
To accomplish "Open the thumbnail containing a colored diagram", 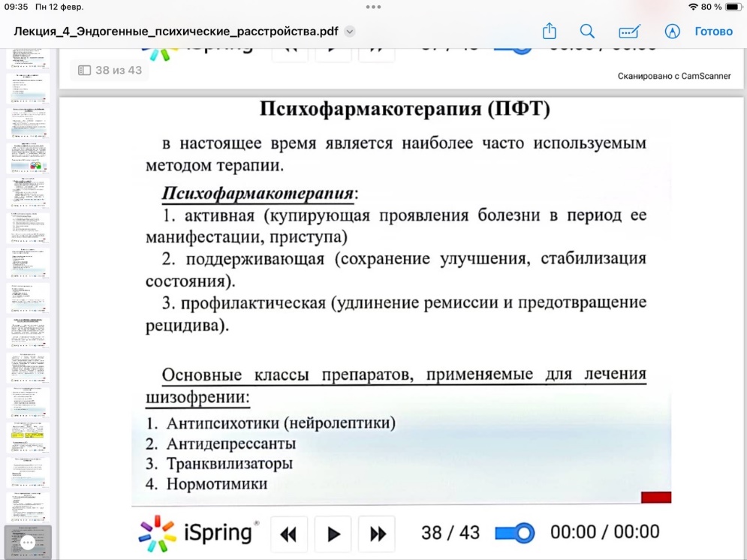I will (x=28, y=158).
